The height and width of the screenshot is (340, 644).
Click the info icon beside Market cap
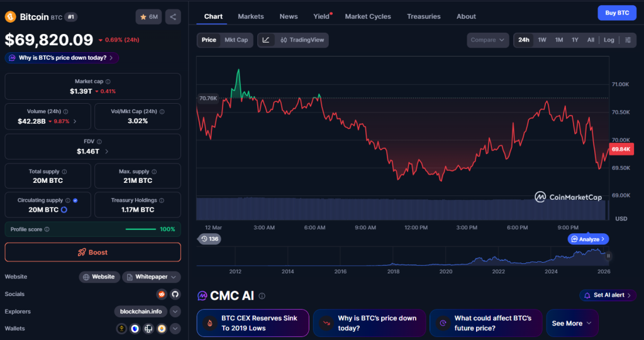(108, 82)
